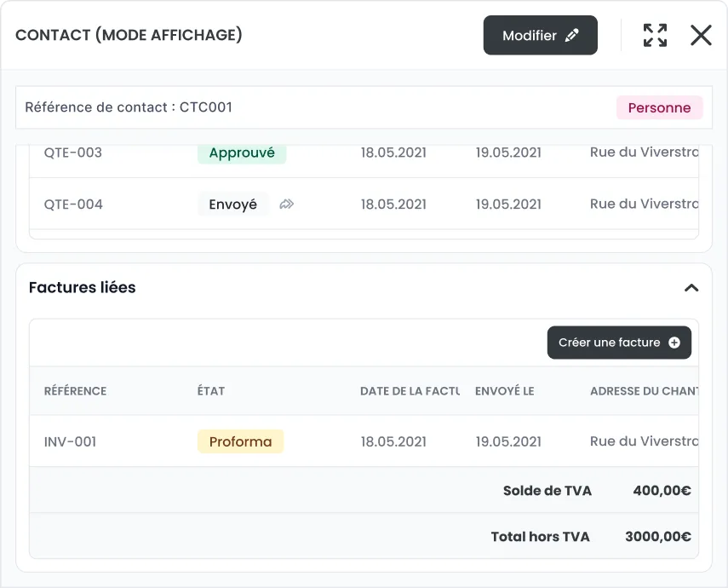The width and height of the screenshot is (728, 588).
Task: Click the Modifier button
Action: (x=540, y=36)
